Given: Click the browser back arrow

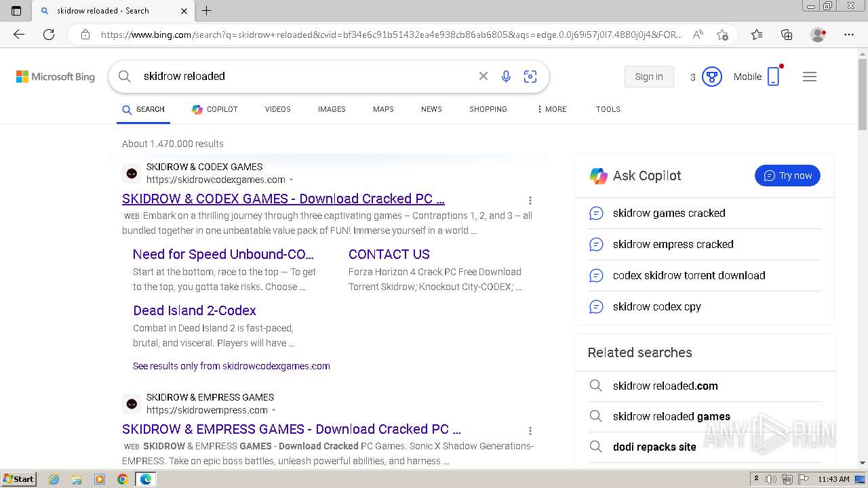Looking at the screenshot, I should click(x=19, y=35).
